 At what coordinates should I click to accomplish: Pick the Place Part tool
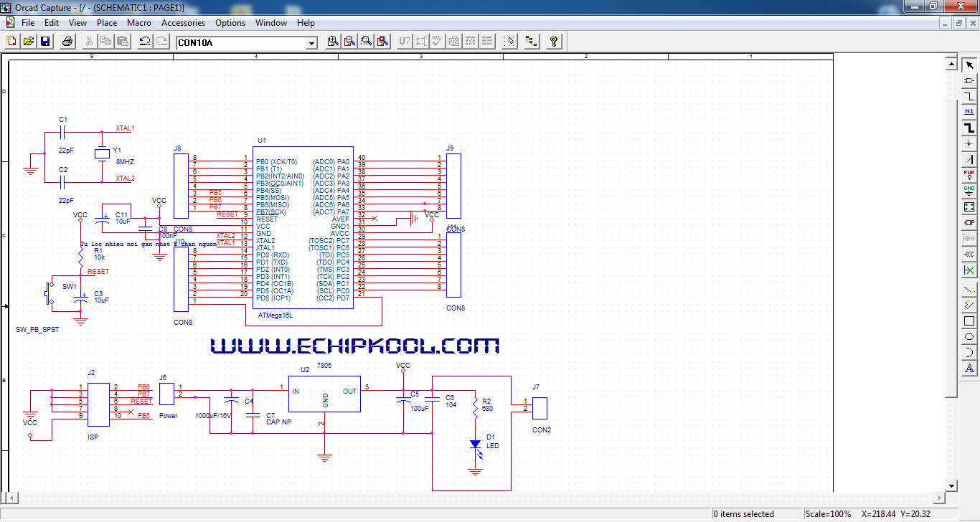[x=969, y=80]
